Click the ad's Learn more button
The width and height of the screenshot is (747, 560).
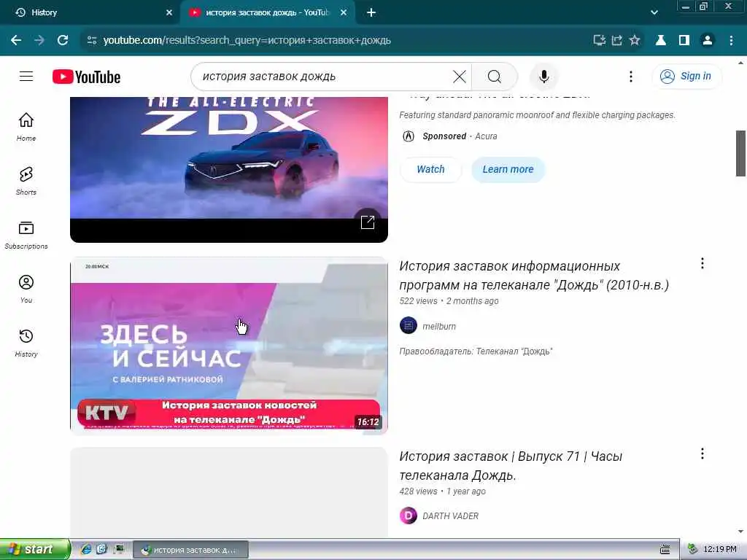[x=508, y=169]
